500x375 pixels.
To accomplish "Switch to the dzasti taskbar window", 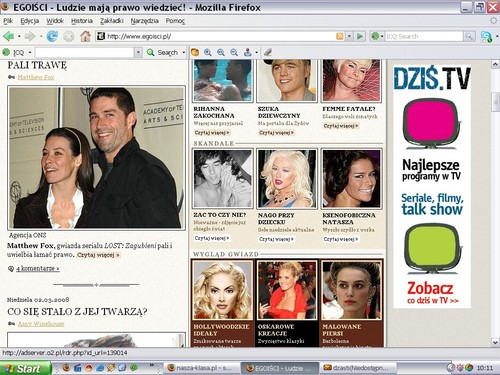I will [358, 368].
